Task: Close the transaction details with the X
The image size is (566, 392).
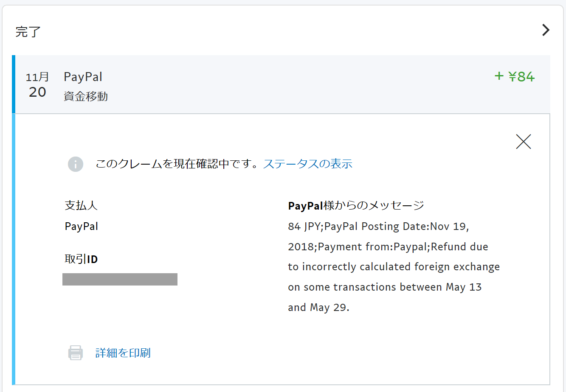Action: coord(523,142)
